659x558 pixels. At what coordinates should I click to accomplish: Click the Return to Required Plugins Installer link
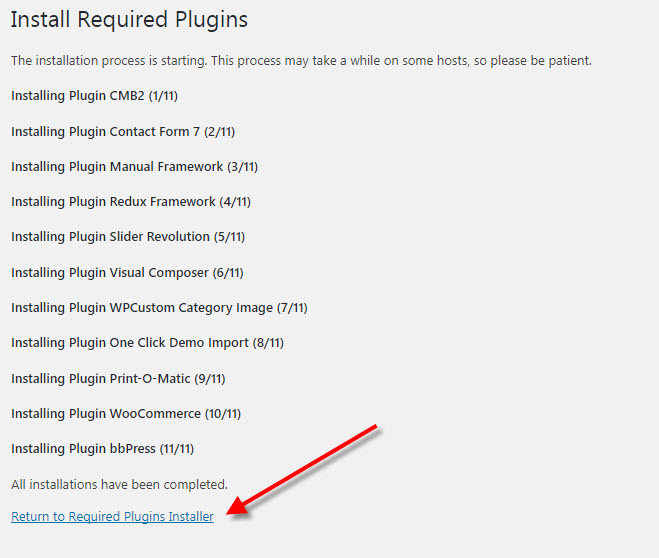[112, 517]
